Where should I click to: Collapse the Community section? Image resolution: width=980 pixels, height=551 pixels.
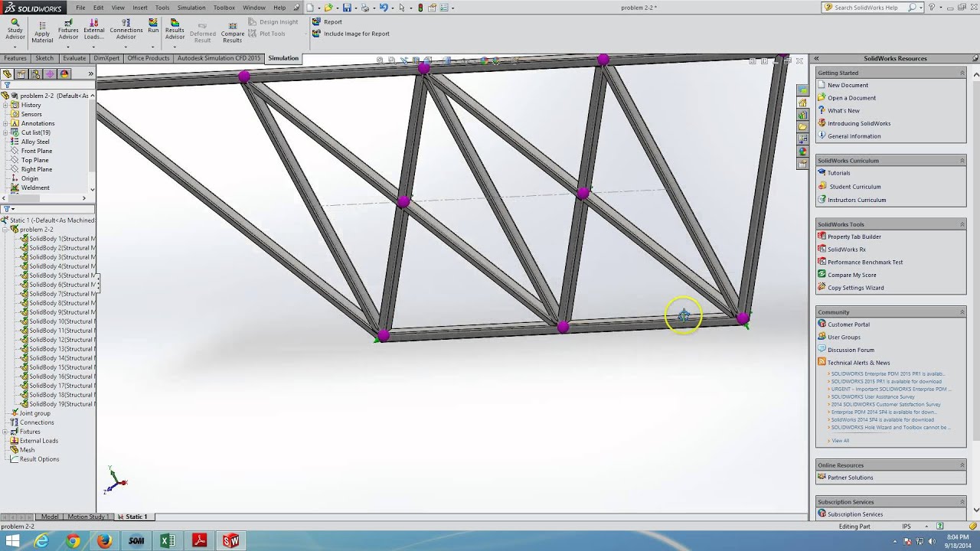click(962, 312)
